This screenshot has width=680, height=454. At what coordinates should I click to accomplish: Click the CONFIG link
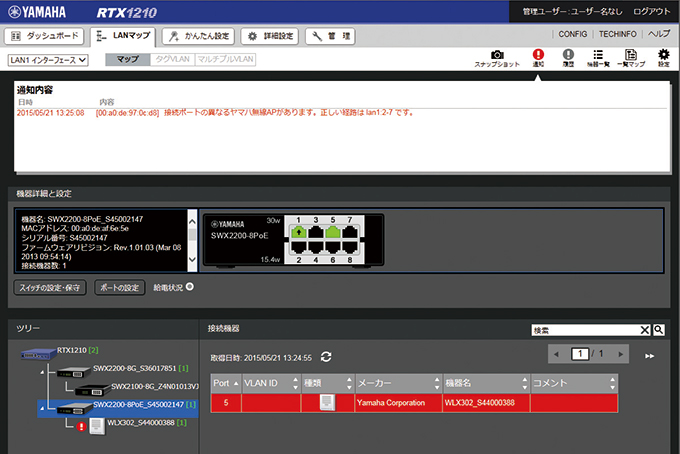(572, 34)
